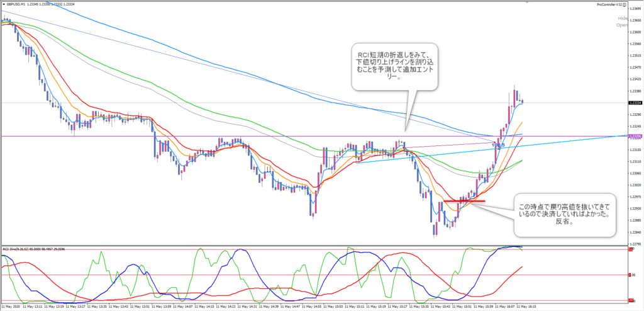The image size is (644, 311).
Task: Select the RCI lower level red tag
Action: [631, 300]
